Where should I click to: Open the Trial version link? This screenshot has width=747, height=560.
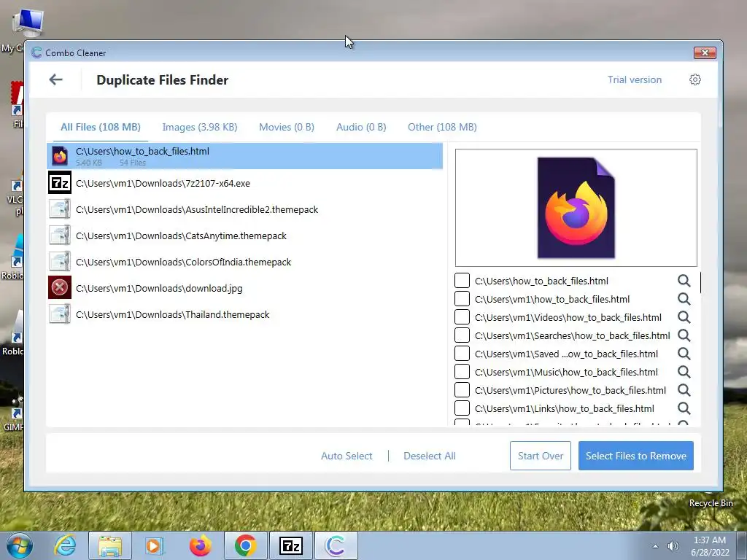pyautogui.click(x=635, y=79)
